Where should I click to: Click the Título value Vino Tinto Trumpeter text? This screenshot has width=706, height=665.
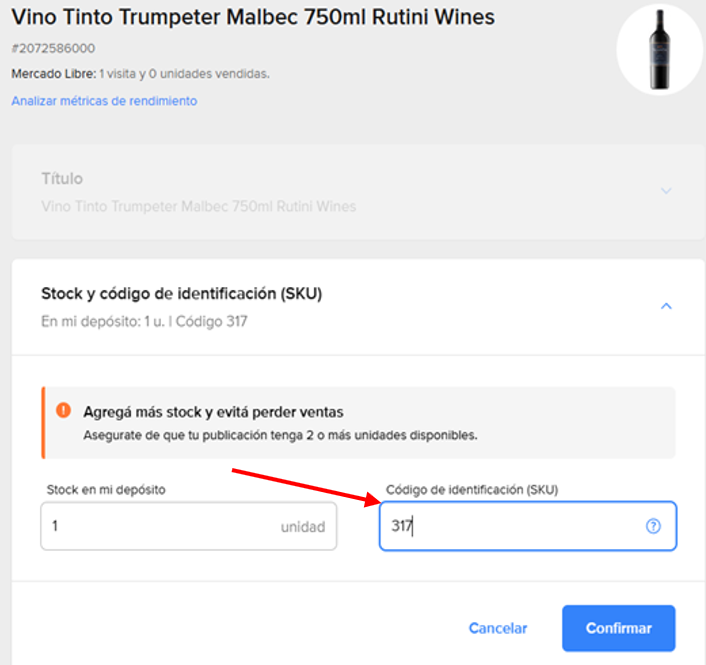pos(199,207)
